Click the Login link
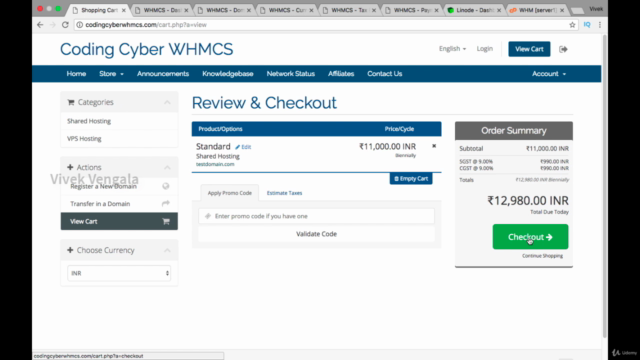Screen dimensions: 640x360 tap(484, 49)
